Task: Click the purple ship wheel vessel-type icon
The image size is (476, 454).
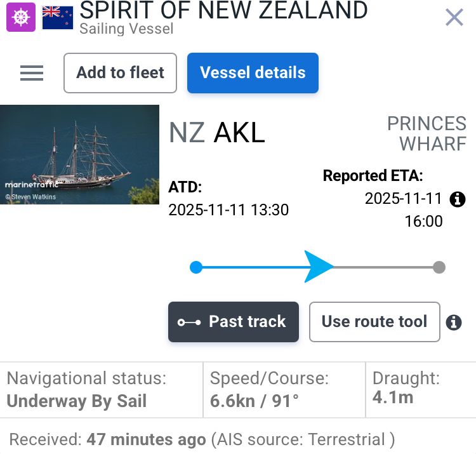Action: point(21,18)
